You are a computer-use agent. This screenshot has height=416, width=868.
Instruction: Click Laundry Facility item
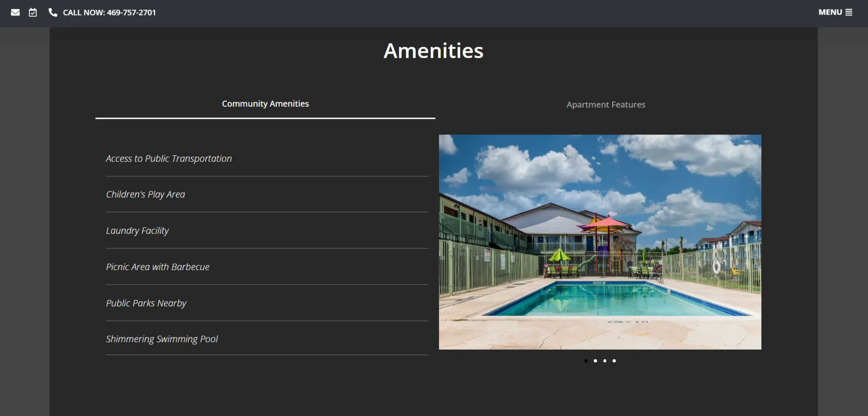coord(267,230)
